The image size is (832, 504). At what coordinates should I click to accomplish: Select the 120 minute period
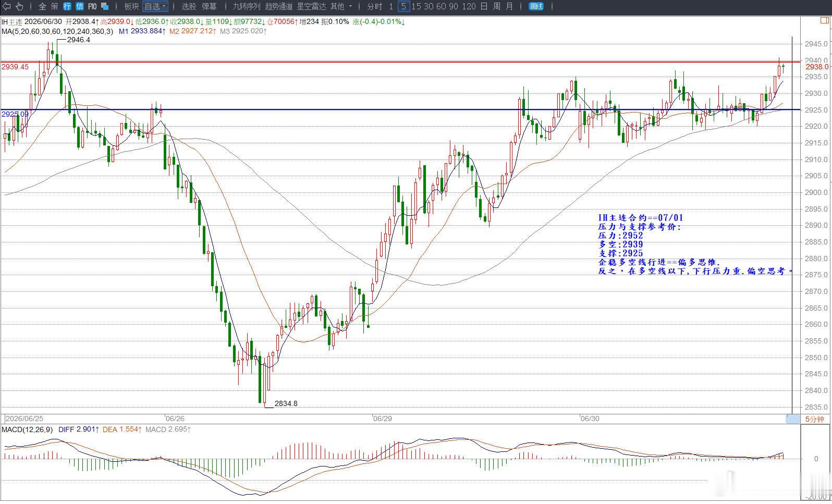click(469, 6)
